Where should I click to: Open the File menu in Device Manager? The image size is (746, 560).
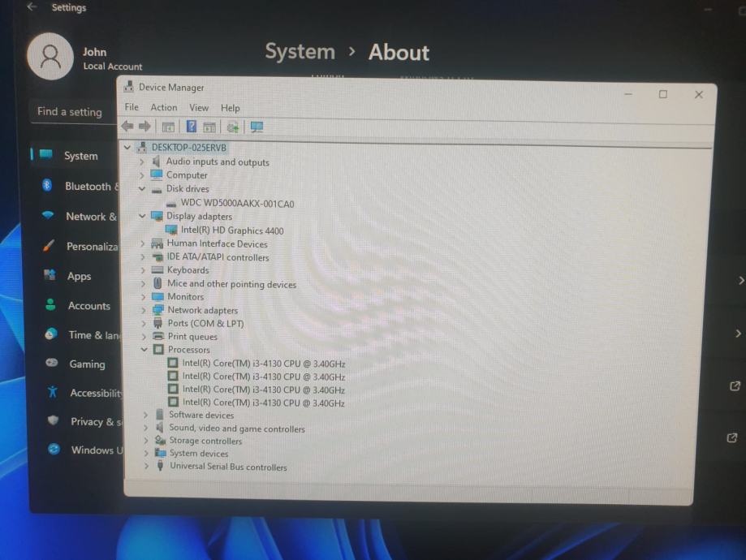[132, 107]
